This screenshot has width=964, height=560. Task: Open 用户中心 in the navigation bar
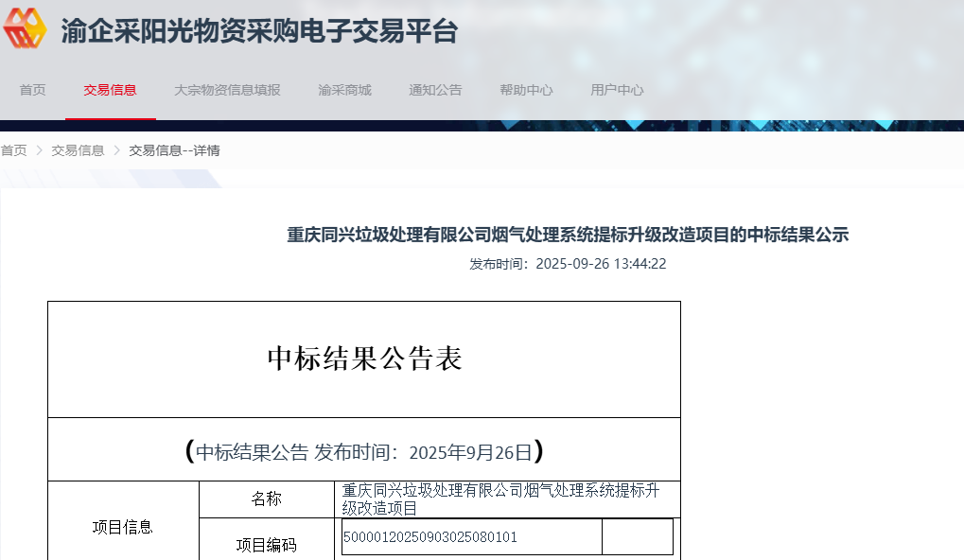[x=617, y=90]
